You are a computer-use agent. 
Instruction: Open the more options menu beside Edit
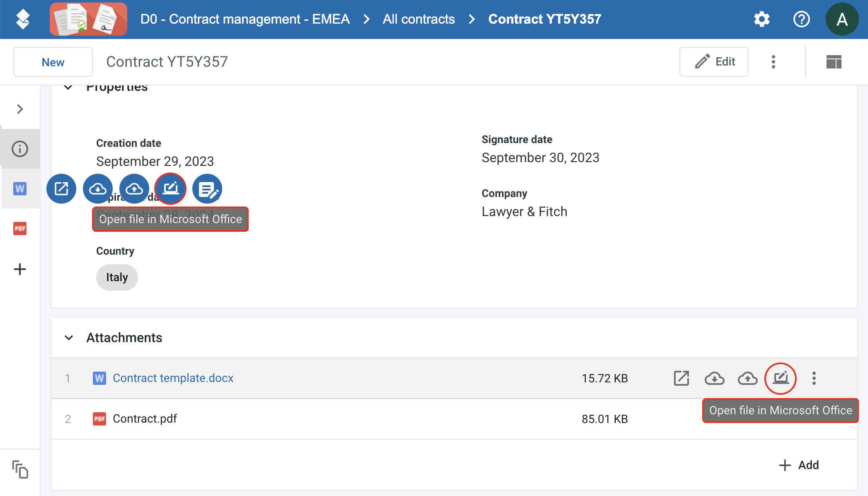coord(773,62)
